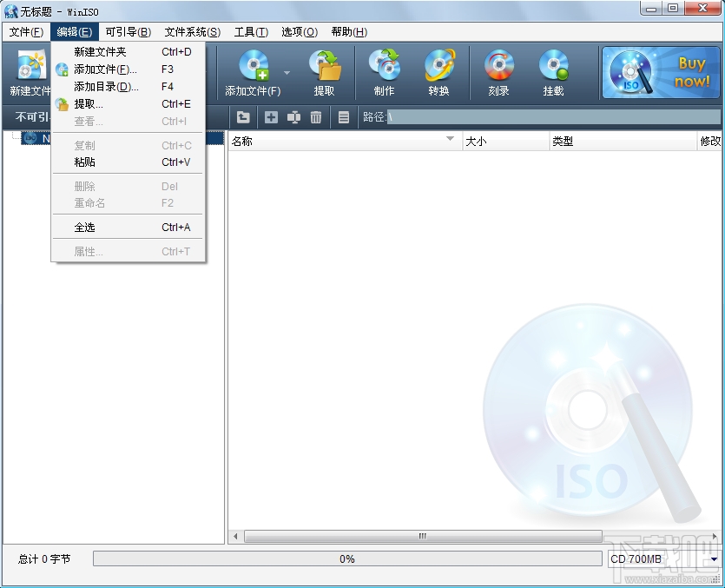Minimize the WinISO window
This screenshot has width=725, height=588.
(651, 8)
